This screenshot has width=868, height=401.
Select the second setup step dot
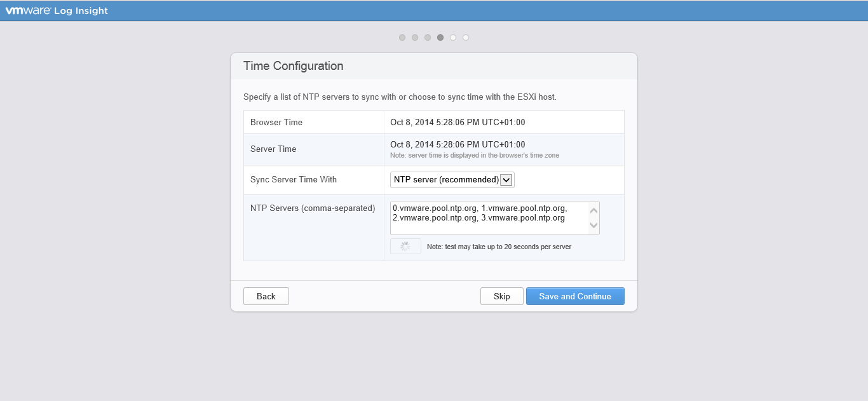[x=415, y=37]
